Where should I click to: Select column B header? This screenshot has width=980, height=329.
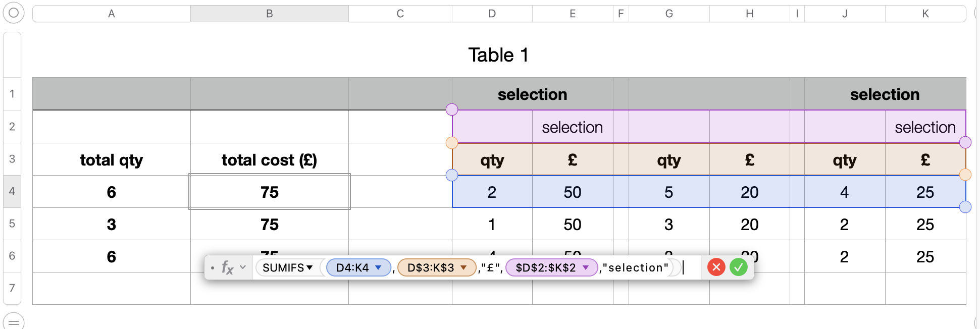[x=269, y=14]
